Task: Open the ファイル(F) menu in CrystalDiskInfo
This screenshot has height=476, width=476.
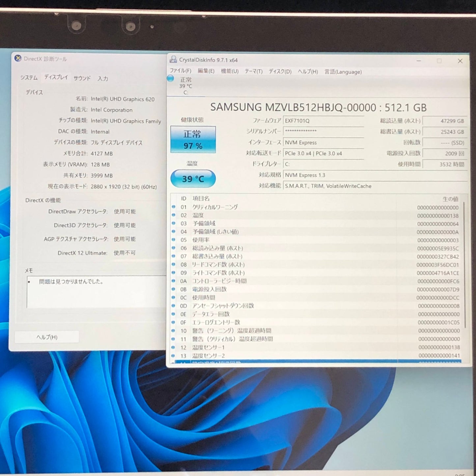Action: pyautogui.click(x=180, y=71)
